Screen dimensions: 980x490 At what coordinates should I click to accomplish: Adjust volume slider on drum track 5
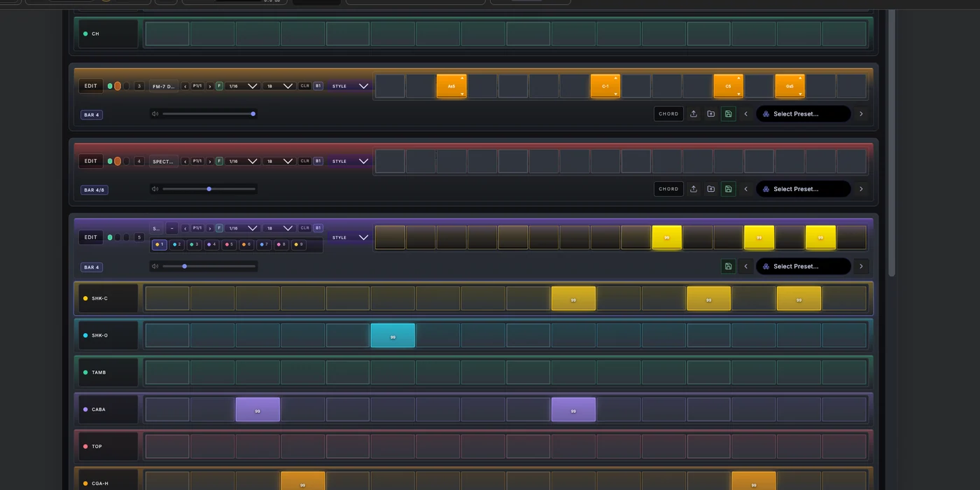tap(209, 266)
